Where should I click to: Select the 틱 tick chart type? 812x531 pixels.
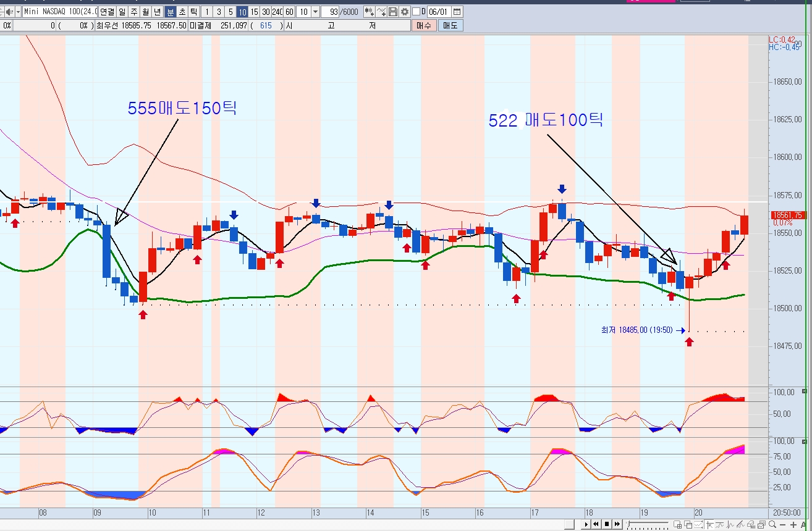[x=193, y=12]
